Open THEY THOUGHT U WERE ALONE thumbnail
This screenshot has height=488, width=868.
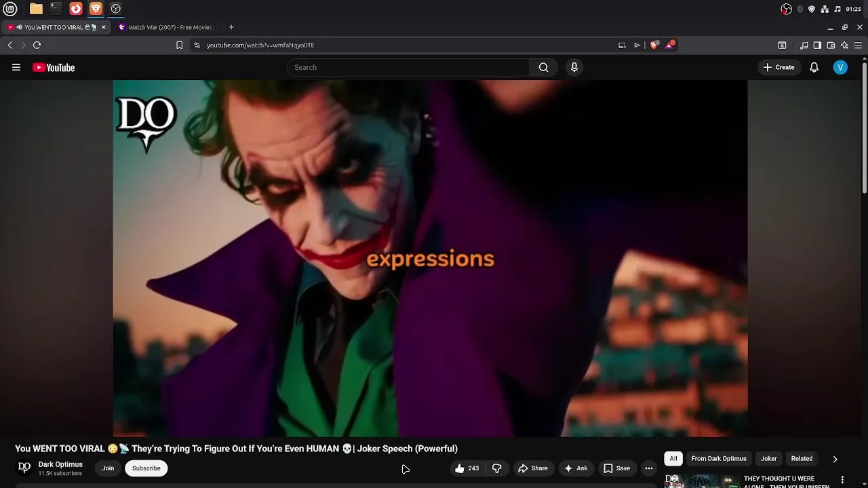pos(702,481)
